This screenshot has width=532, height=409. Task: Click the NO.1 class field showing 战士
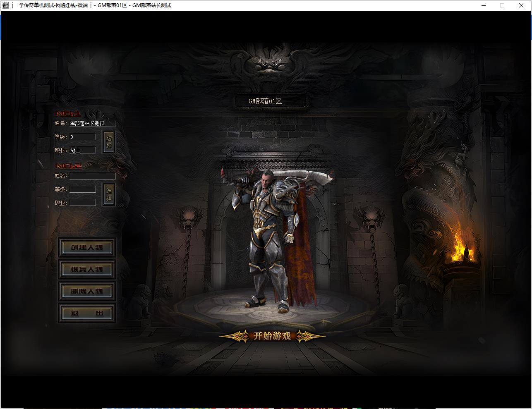[x=83, y=151]
